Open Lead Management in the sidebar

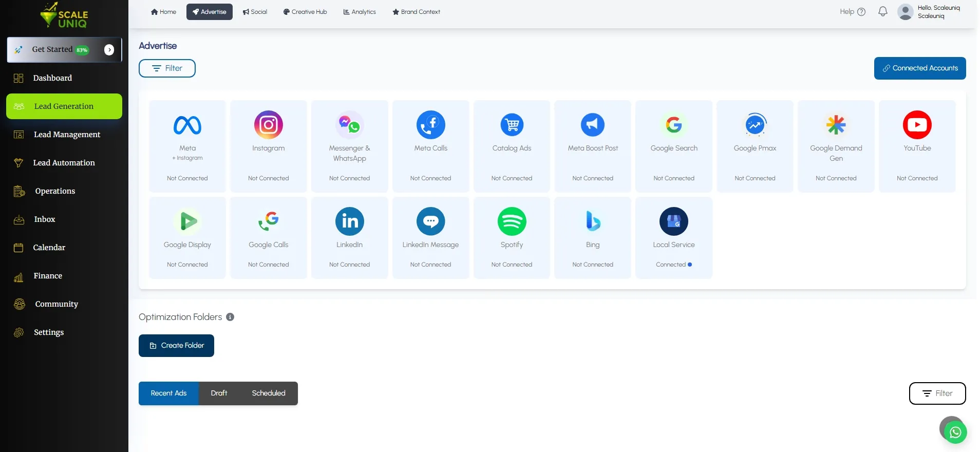click(64, 135)
